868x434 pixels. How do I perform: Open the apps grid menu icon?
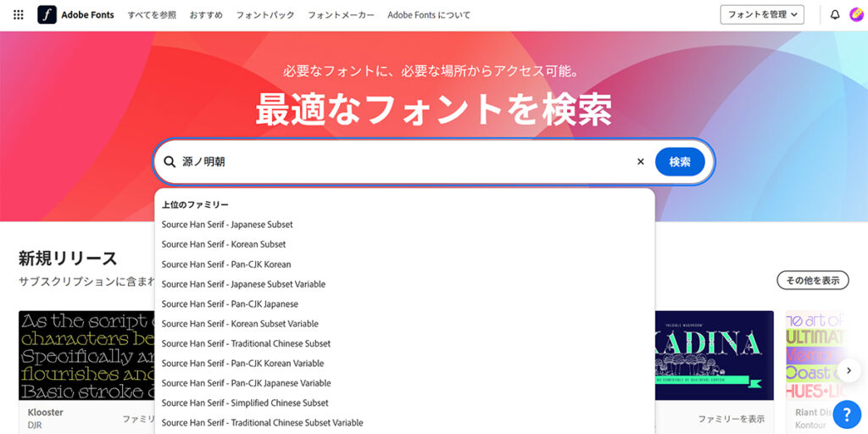coord(19,15)
